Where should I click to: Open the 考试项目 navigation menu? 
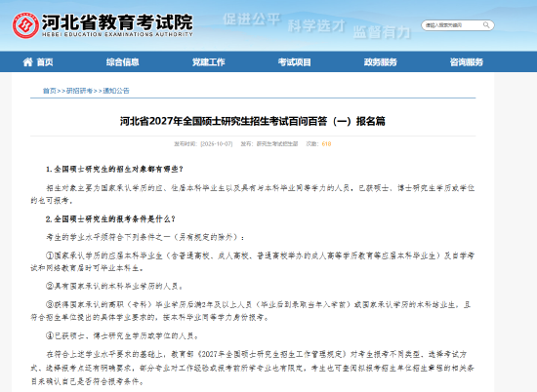[x=295, y=61]
